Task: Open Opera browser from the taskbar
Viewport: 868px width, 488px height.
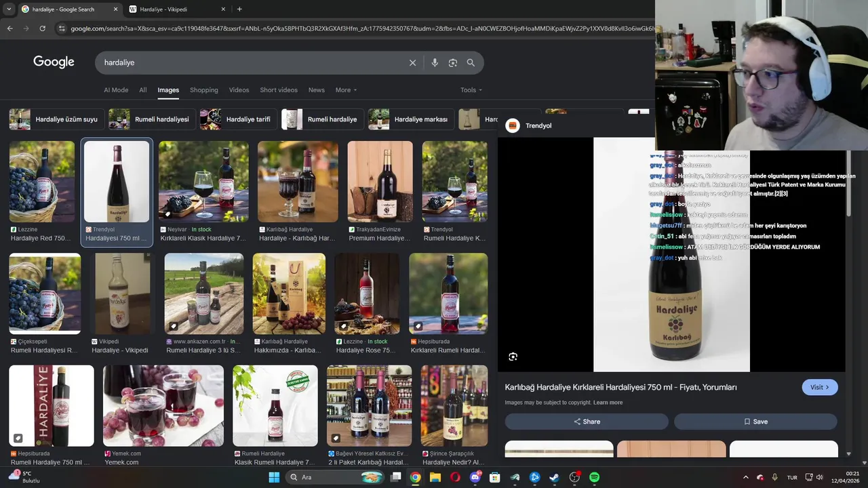Action: tap(455, 477)
